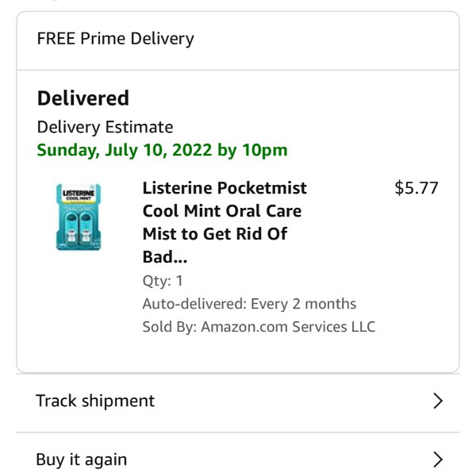Open the Sold By Amazon.com Services LLC seller
The height and width of the screenshot is (476, 476).
[x=259, y=327]
